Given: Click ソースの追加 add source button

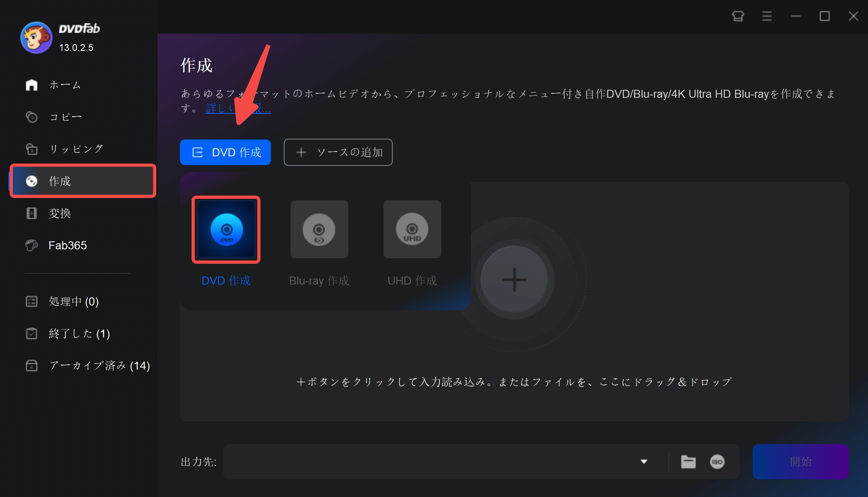Looking at the screenshot, I should click(338, 152).
